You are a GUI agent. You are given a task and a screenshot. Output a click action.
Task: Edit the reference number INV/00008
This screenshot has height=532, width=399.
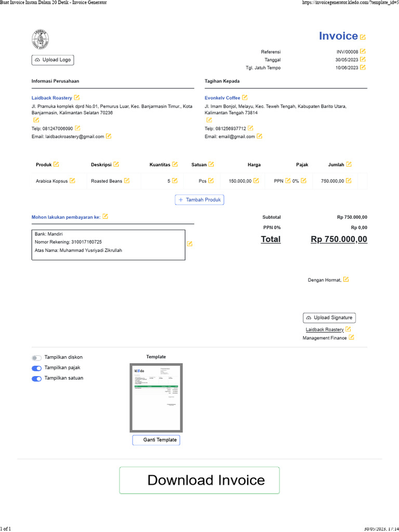pyautogui.click(x=363, y=51)
